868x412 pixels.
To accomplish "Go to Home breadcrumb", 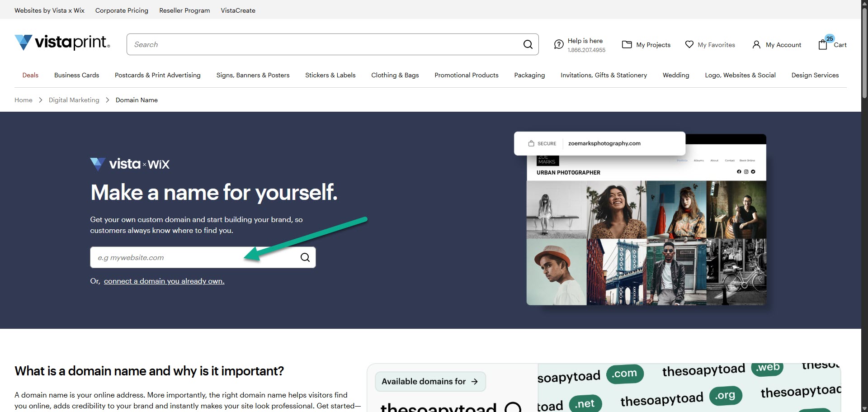I will (24, 100).
